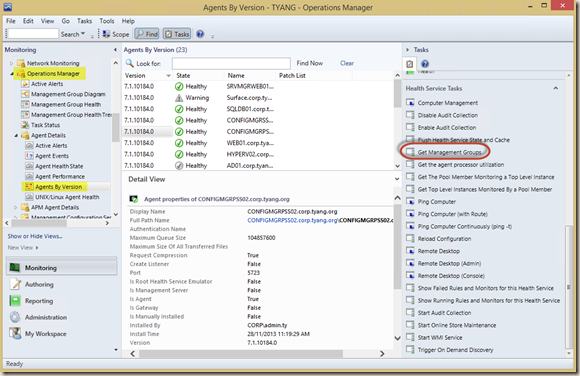Viewport: 580px width, 376px height.
Task: Click the Clear link
Action: point(347,63)
